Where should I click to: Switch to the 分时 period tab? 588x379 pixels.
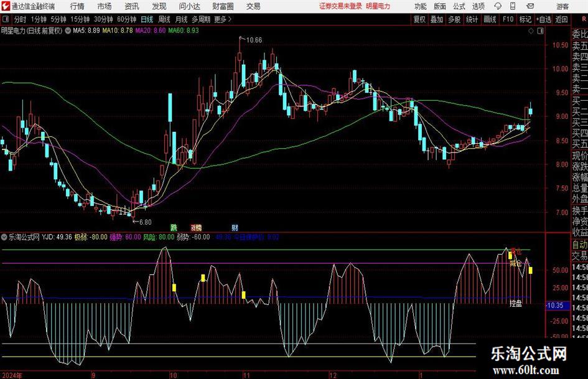coord(20,19)
